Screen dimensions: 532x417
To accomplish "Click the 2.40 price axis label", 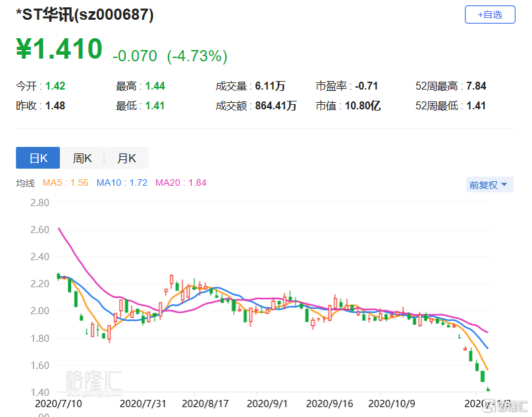I will [x=40, y=257].
